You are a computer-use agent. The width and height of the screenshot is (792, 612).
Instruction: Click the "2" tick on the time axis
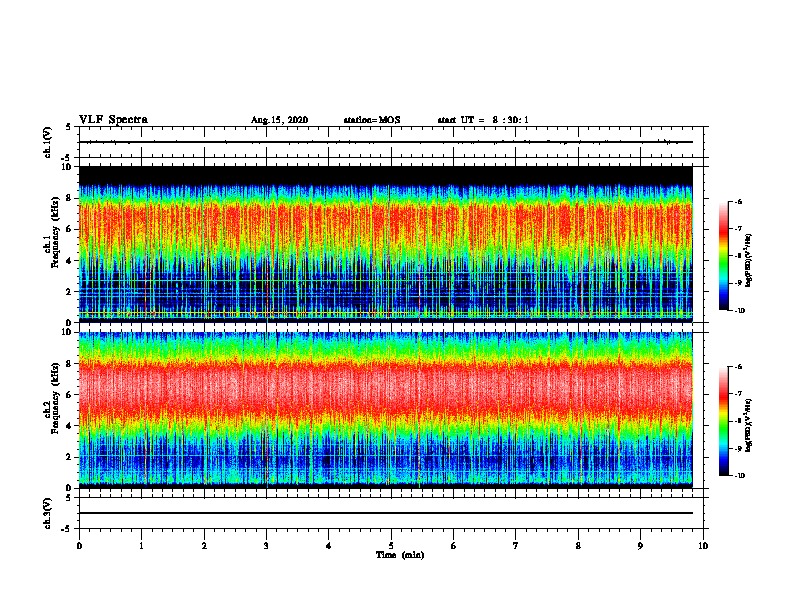(204, 546)
